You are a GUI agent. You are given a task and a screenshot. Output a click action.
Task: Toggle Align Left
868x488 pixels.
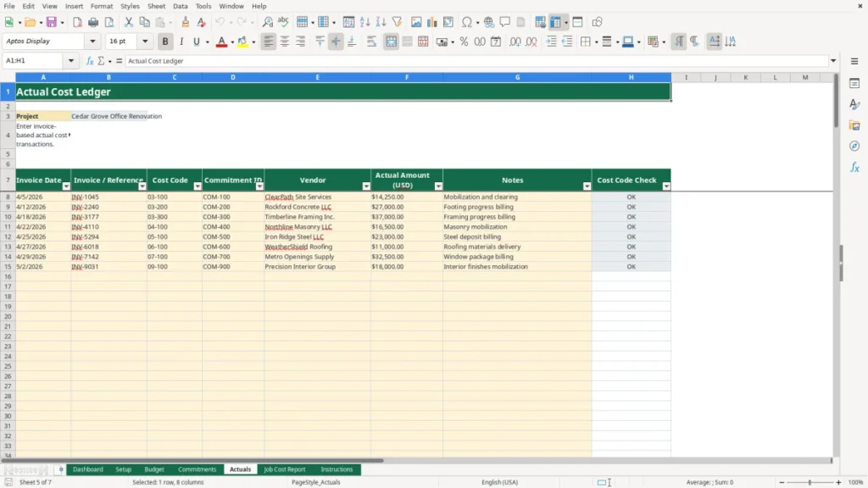click(269, 42)
